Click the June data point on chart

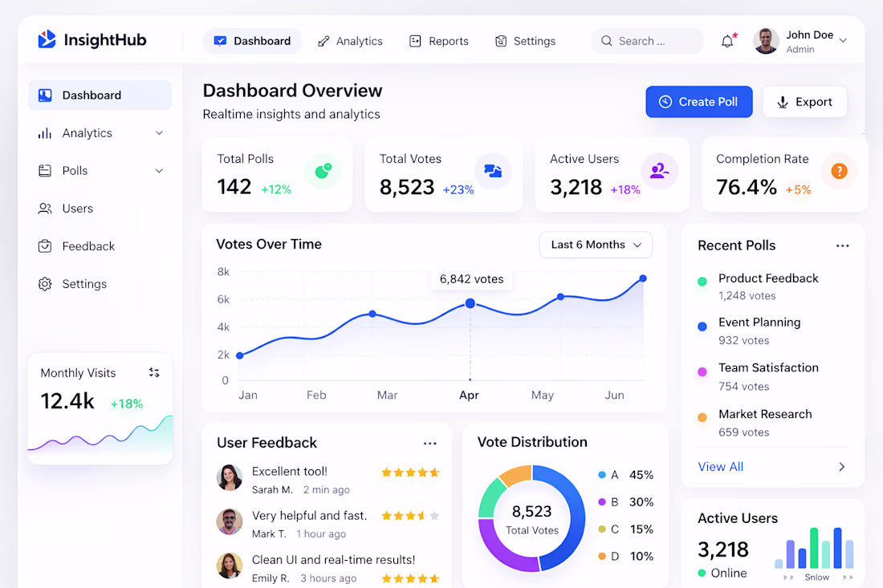coord(642,278)
